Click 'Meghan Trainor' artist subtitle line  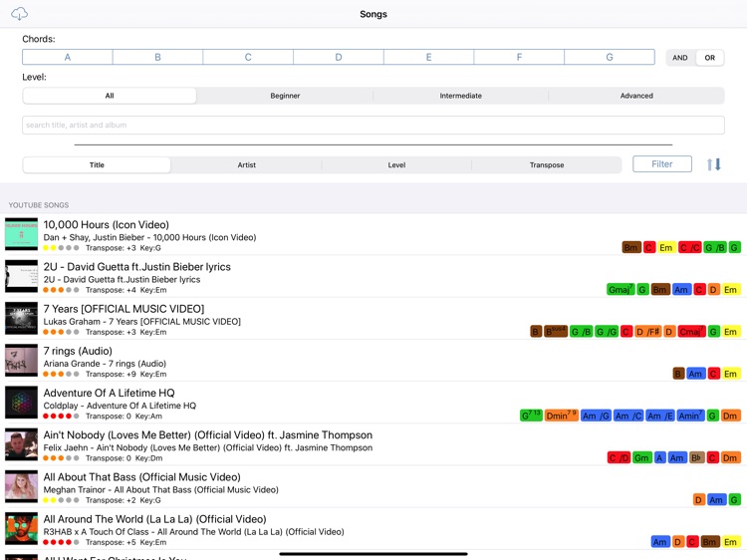click(x=161, y=489)
